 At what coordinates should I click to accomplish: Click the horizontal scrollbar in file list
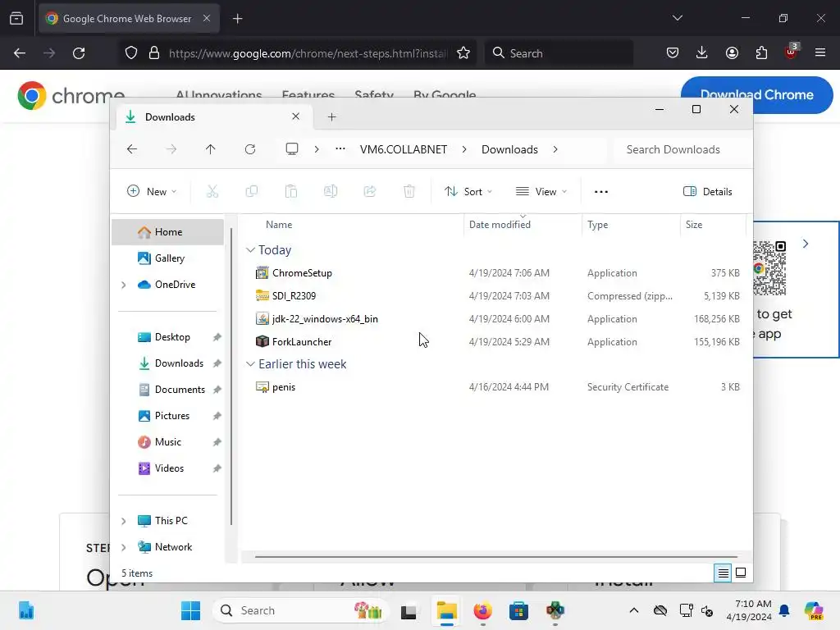(x=496, y=557)
